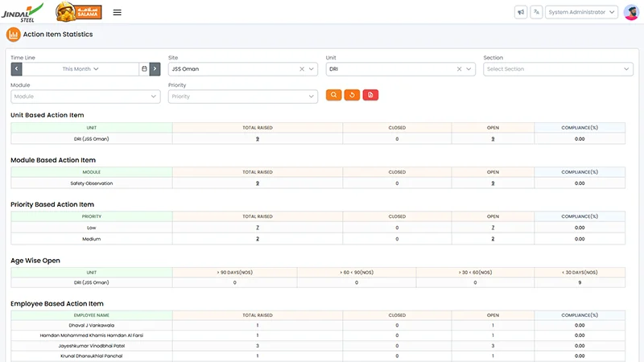This screenshot has height=362, width=644.
Task: Clear the DRI unit selection
Action: pyautogui.click(x=459, y=69)
